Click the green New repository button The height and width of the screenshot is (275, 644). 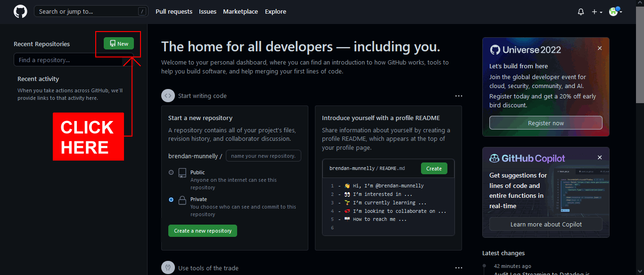click(x=119, y=43)
